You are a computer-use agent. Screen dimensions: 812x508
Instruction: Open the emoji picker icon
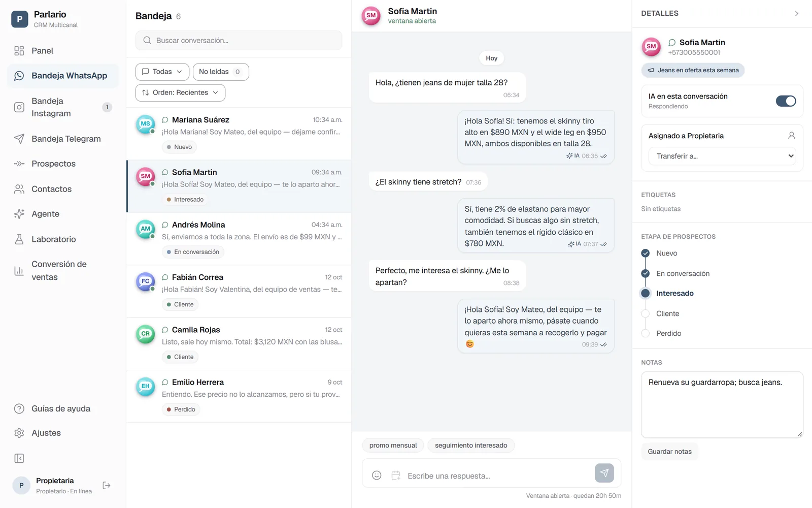click(x=377, y=475)
